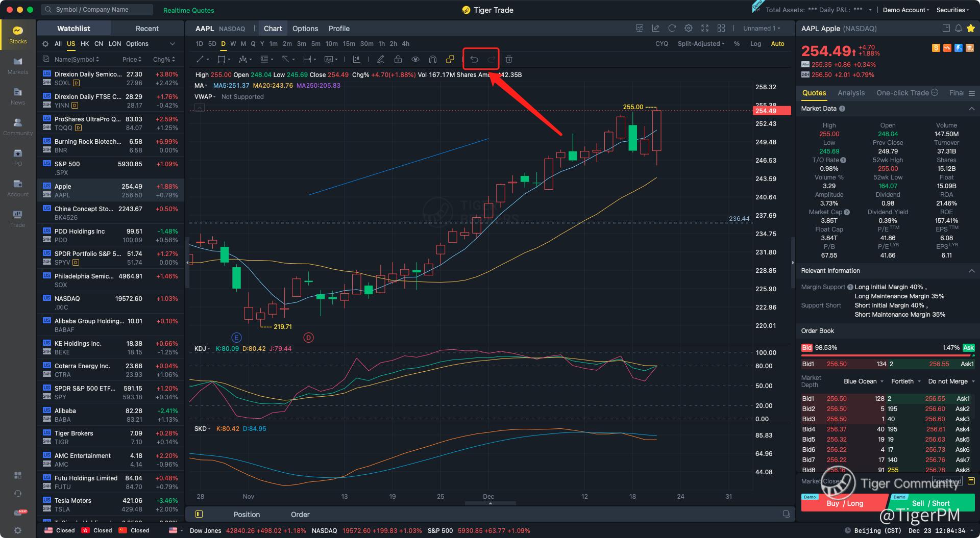Refresh the chart
980x538 pixels.
(672, 28)
